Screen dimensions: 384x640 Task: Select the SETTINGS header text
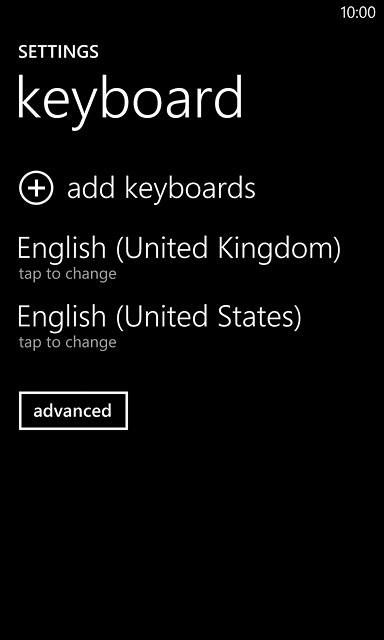(x=58, y=52)
